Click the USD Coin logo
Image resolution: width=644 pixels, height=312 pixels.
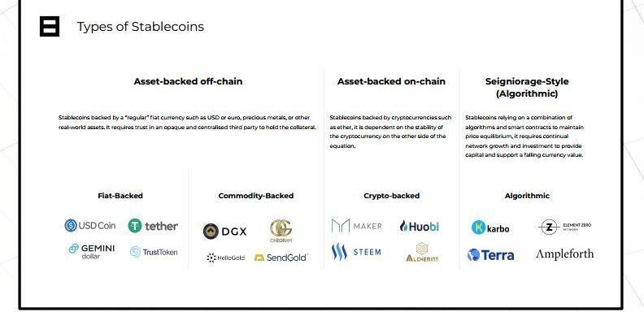pyautogui.click(x=90, y=225)
